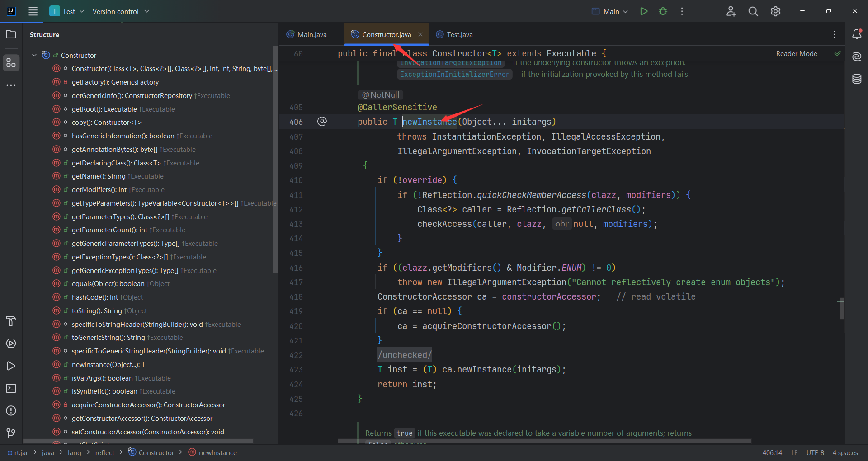Open Search Everywhere
This screenshot has width=868, height=461.
coord(753,11)
